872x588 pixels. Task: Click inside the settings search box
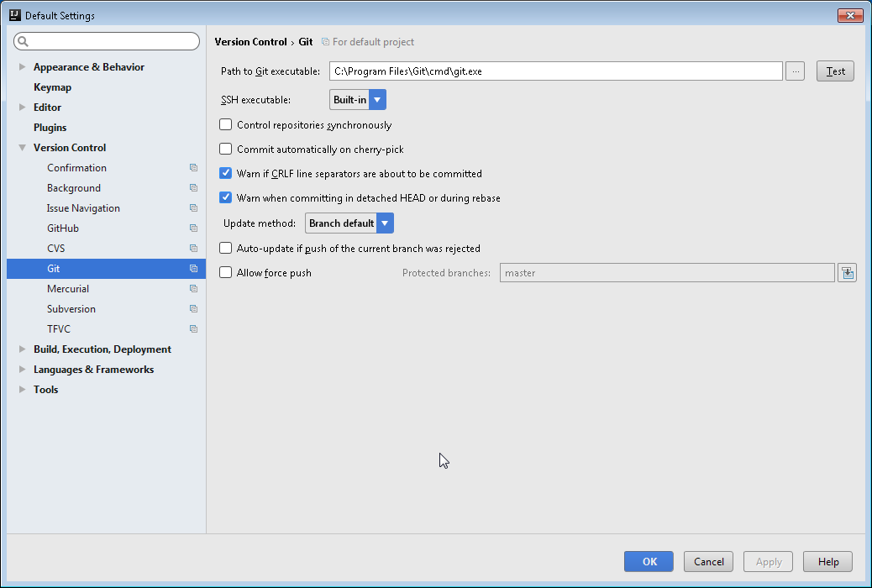coord(106,40)
